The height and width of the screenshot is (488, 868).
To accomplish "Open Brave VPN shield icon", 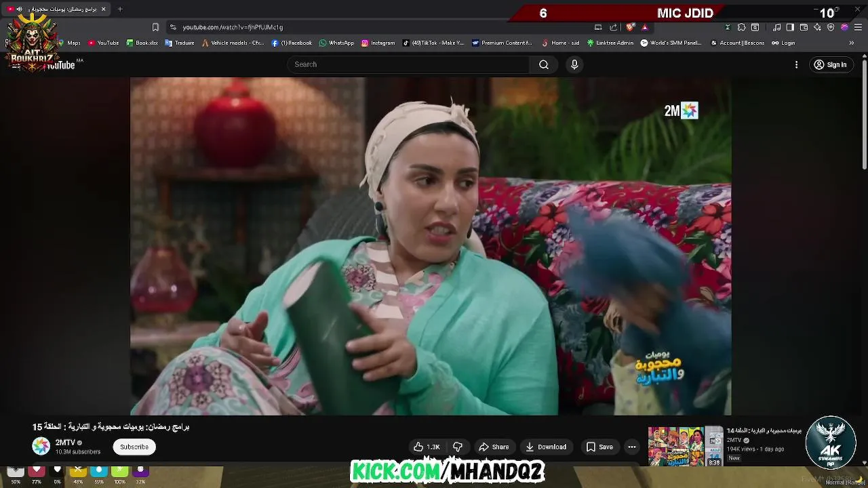I will click(831, 27).
